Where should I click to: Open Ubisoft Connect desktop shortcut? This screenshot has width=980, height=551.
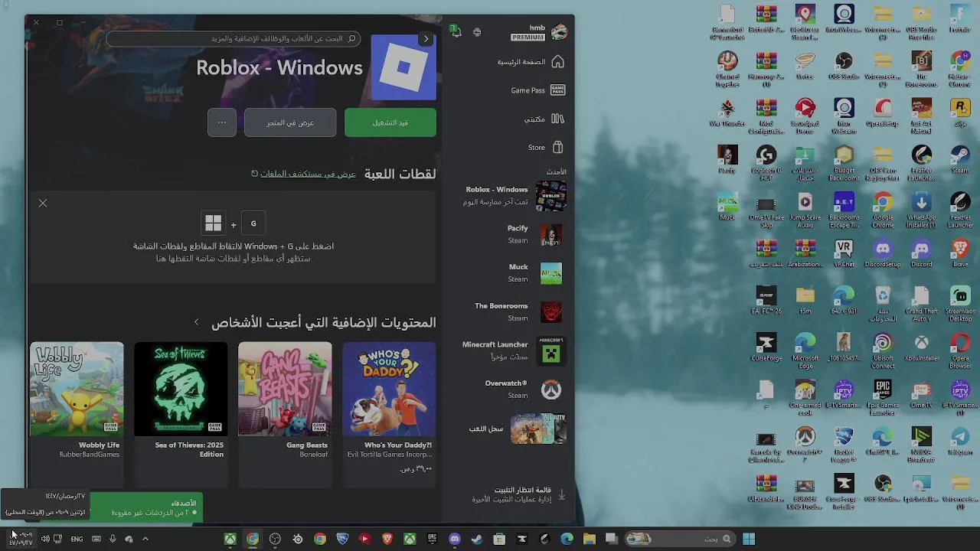point(883,350)
